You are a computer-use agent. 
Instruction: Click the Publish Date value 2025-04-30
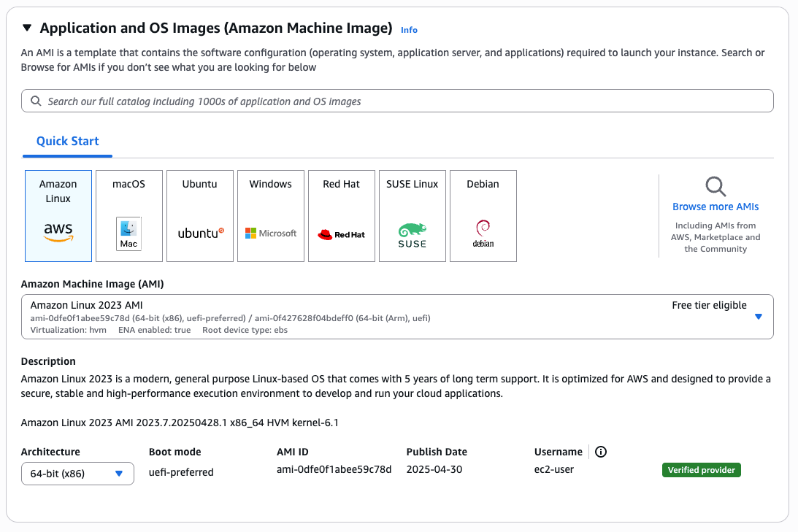(x=434, y=469)
